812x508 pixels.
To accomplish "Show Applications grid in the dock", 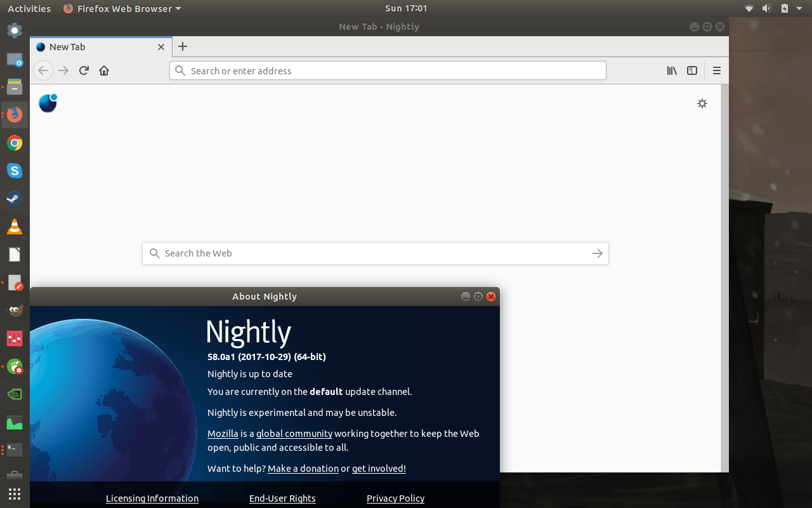I will (15, 493).
